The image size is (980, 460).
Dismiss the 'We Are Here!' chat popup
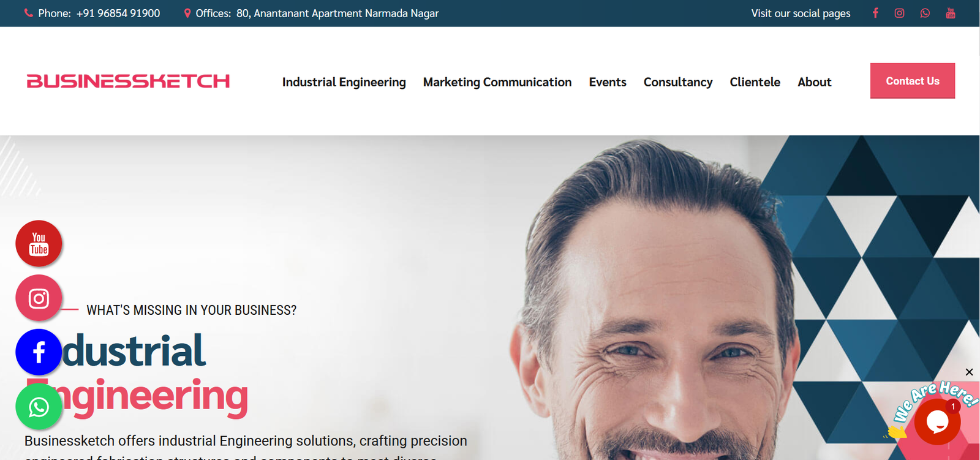[x=969, y=372]
